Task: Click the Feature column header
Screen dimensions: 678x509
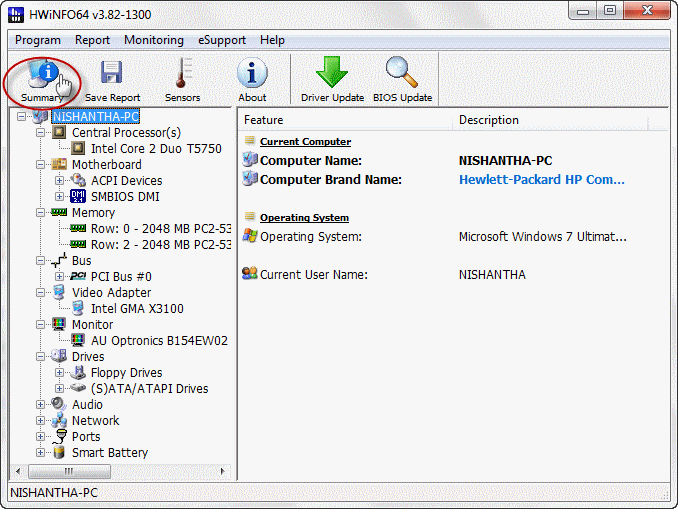Action: pyautogui.click(x=346, y=120)
